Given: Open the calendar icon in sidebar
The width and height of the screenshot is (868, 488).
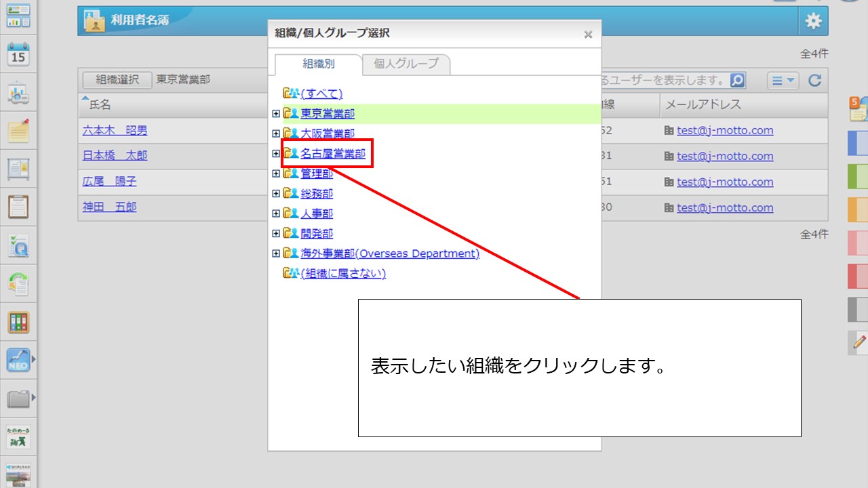Looking at the screenshot, I should 18,54.
